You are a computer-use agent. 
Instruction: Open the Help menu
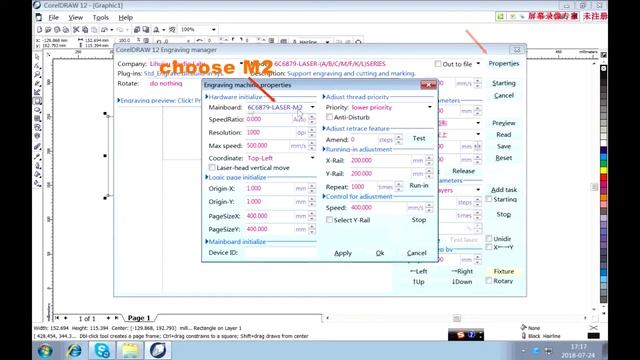point(125,18)
